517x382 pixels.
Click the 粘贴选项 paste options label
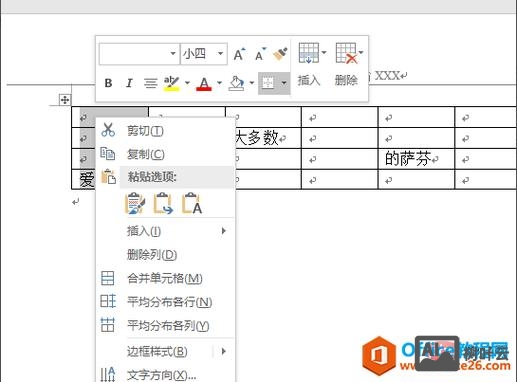(x=152, y=177)
